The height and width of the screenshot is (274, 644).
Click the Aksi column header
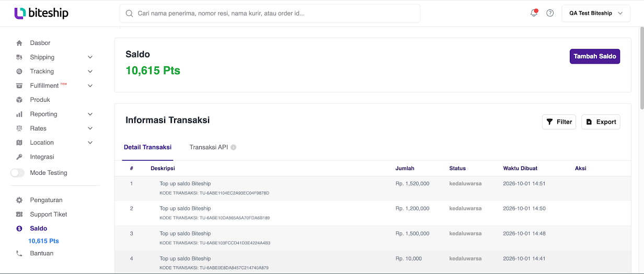(581, 169)
